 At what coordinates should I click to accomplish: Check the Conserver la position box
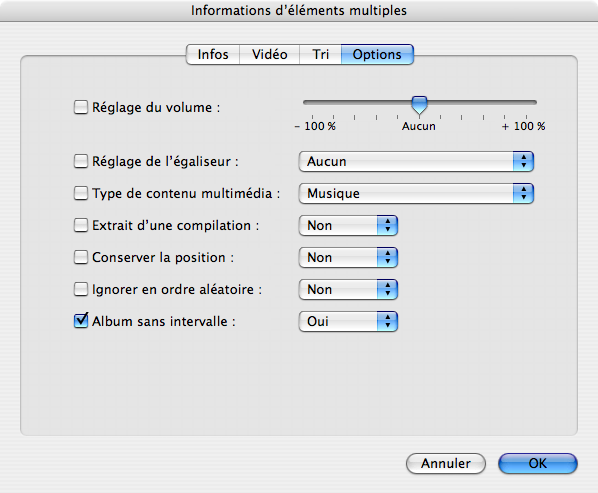click(x=81, y=257)
